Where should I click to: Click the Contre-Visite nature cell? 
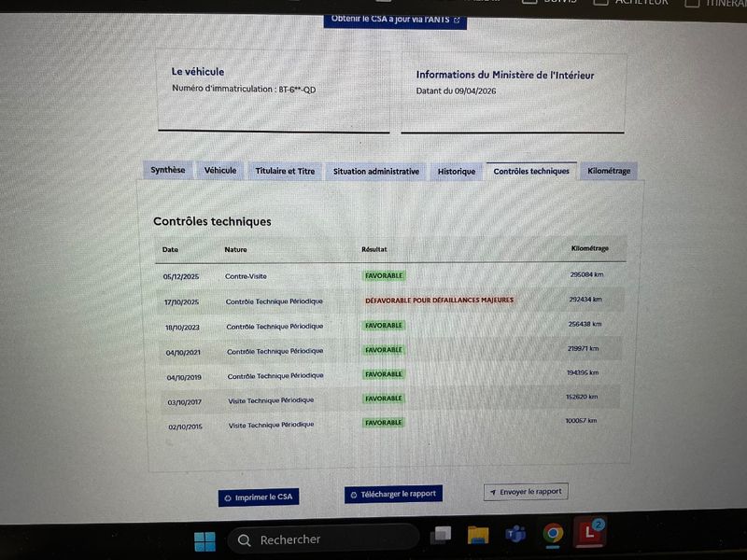tap(246, 276)
